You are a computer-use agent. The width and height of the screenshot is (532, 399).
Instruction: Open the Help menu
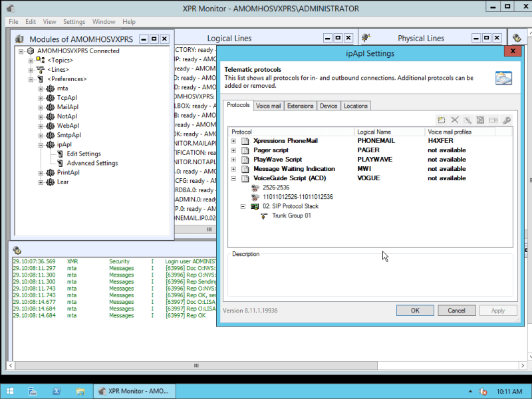pyautogui.click(x=129, y=22)
